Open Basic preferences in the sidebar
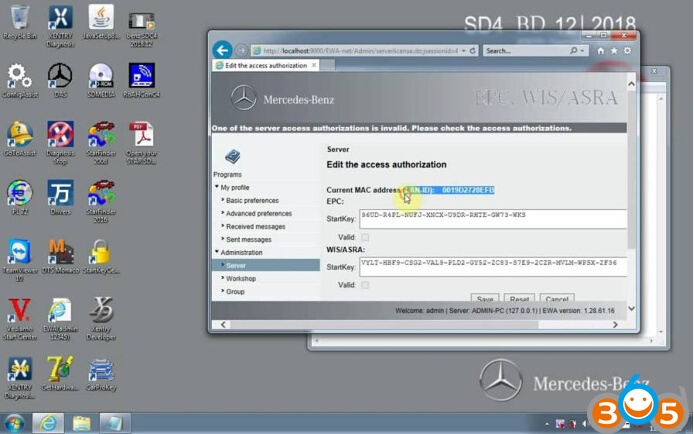This screenshot has height=434, width=694. (252, 200)
